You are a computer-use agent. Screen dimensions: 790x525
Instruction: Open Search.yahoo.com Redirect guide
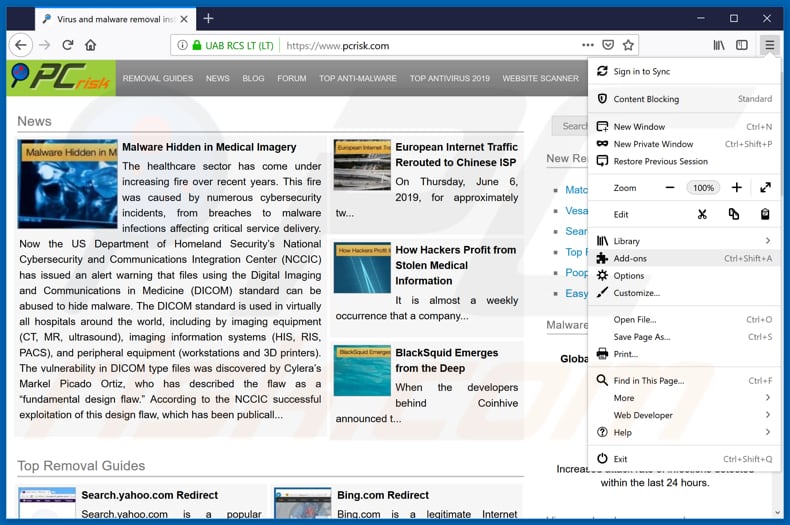pos(150,495)
